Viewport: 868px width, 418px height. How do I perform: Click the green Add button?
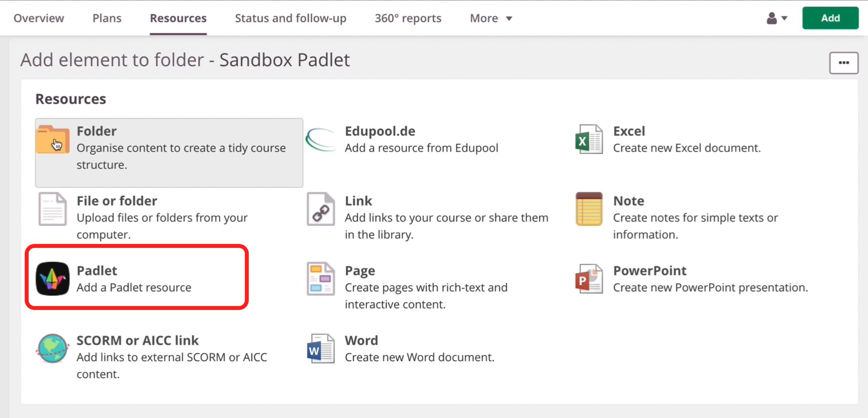coord(830,18)
